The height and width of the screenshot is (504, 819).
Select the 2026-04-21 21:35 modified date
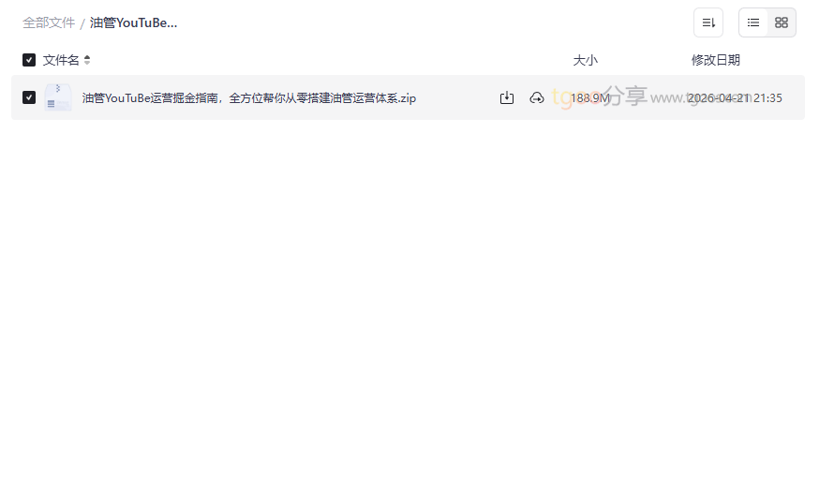(735, 98)
